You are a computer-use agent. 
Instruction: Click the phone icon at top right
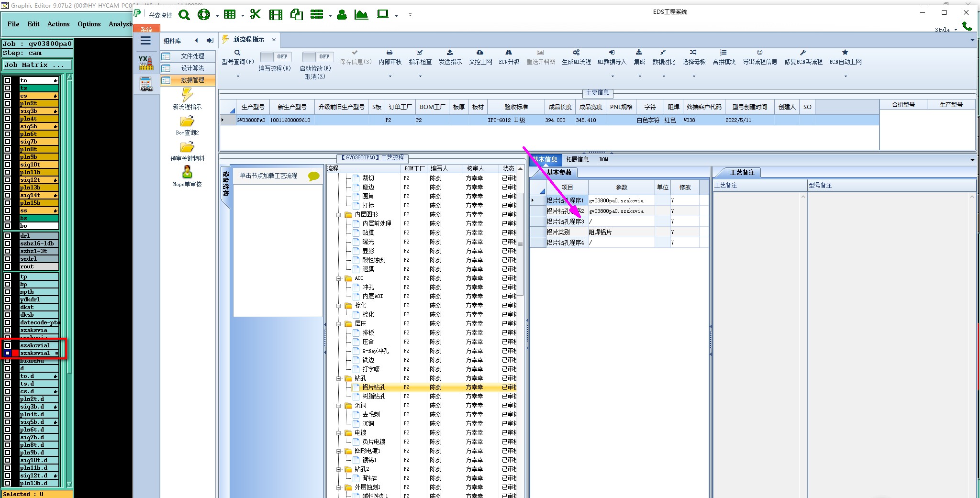coord(967,26)
